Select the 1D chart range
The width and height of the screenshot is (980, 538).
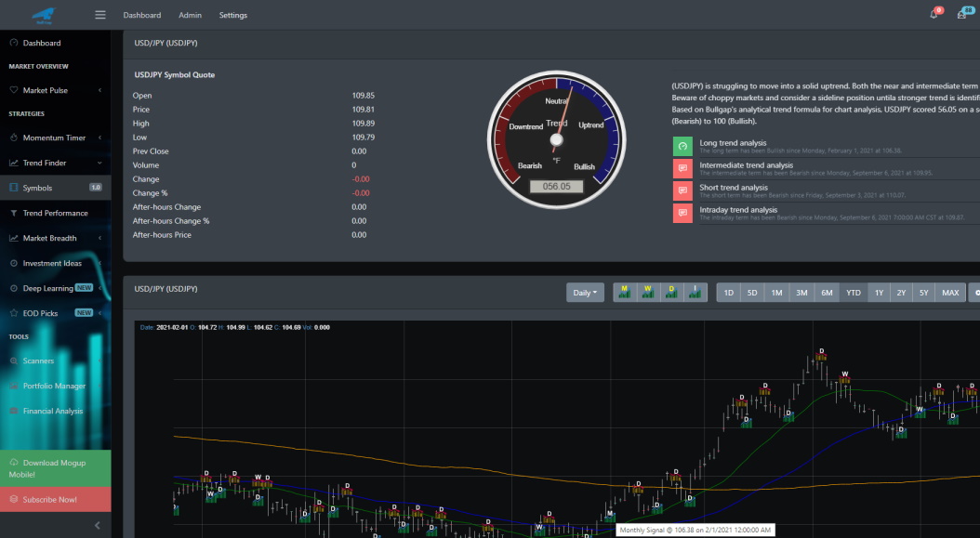click(729, 293)
